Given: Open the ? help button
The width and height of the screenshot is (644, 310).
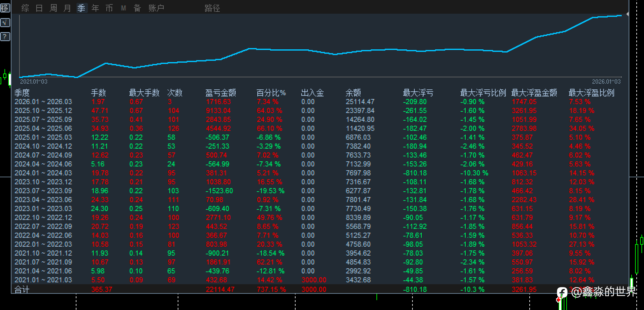Looking at the screenshot, I should pyautogui.click(x=5, y=37).
